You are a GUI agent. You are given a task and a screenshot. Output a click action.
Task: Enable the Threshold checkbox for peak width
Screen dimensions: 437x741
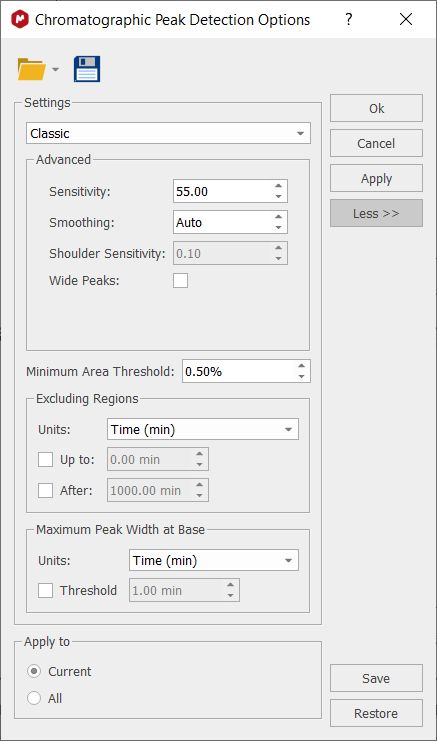click(45, 590)
